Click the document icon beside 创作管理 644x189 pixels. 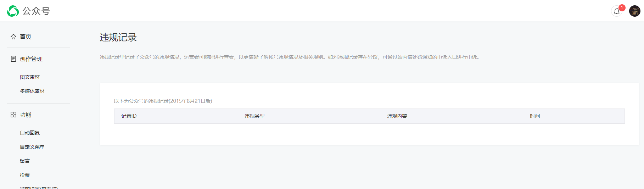coord(13,59)
